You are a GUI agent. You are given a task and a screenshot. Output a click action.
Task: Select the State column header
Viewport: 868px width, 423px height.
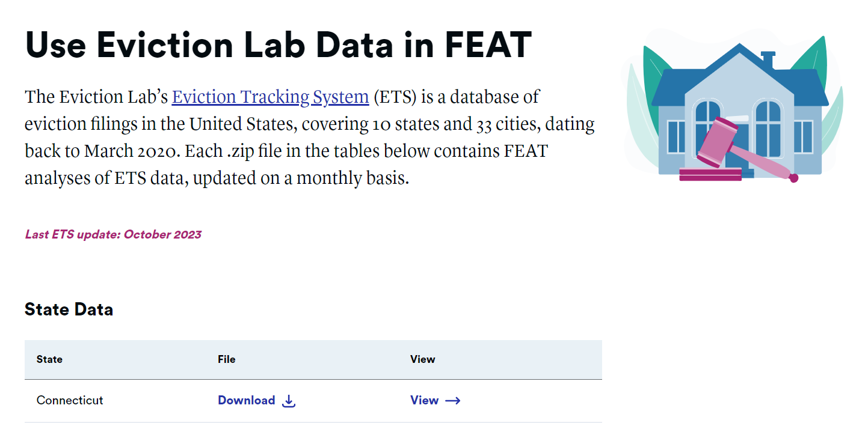49,359
